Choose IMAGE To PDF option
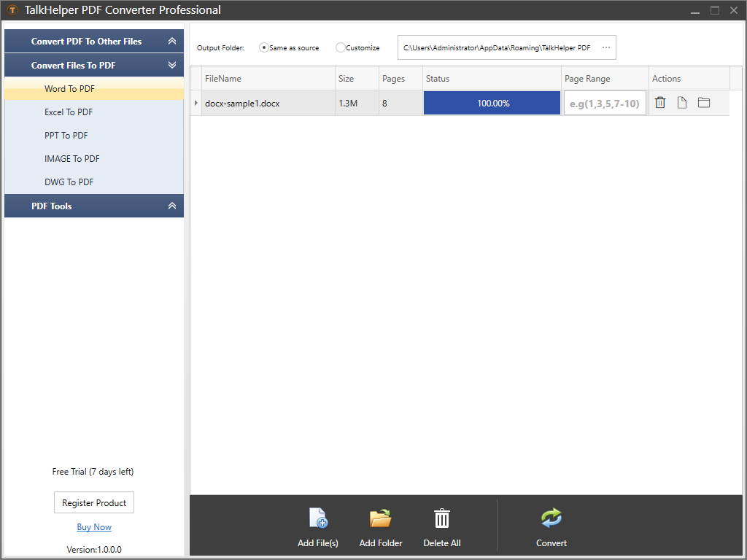The height and width of the screenshot is (560, 747). coord(94,158)
